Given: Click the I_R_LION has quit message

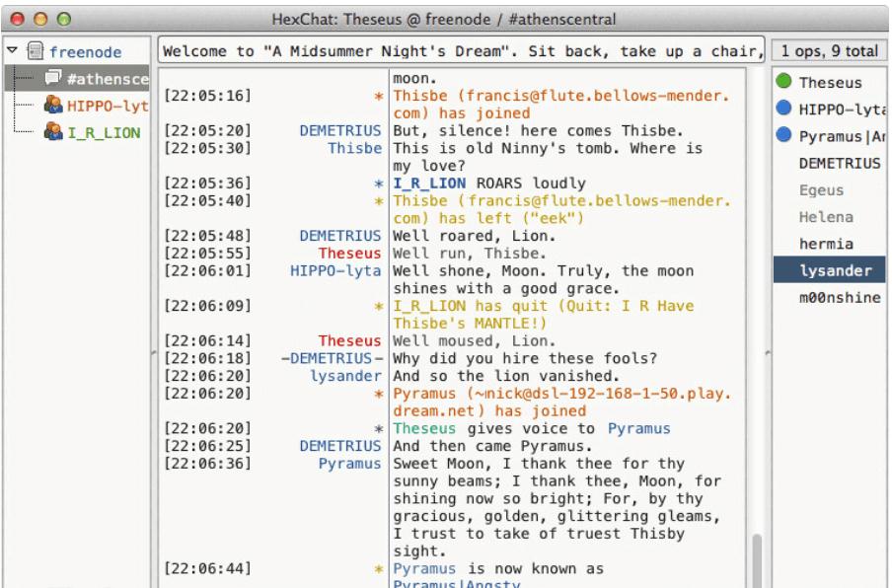Looking at the screenshot, I should pos(544,315).
